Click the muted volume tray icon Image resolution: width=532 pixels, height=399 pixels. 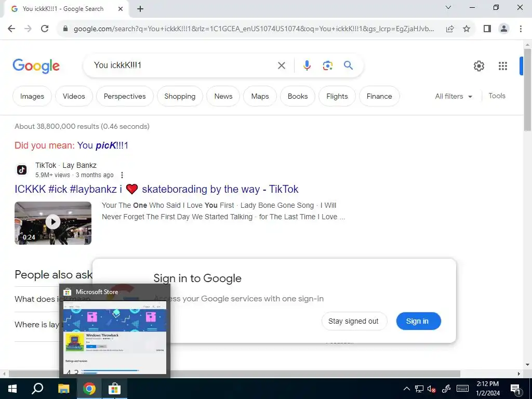click(431, 389)
